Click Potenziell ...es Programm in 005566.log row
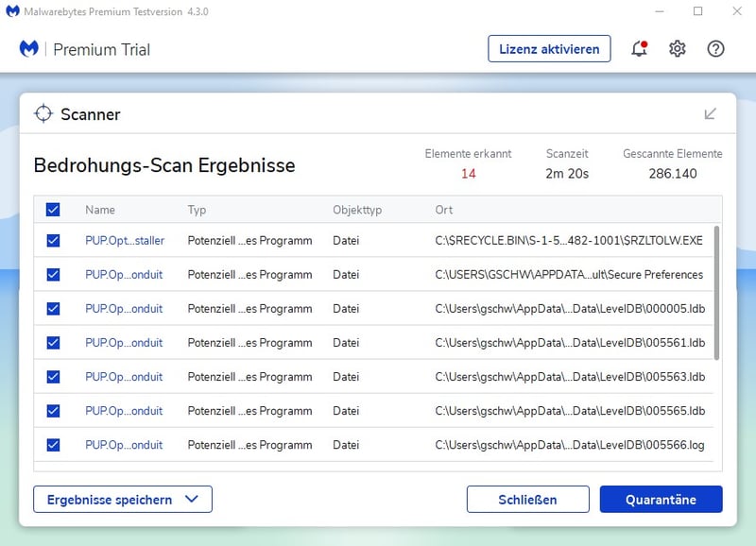This screenshot has width=756, height=546. tap(249, 445)
